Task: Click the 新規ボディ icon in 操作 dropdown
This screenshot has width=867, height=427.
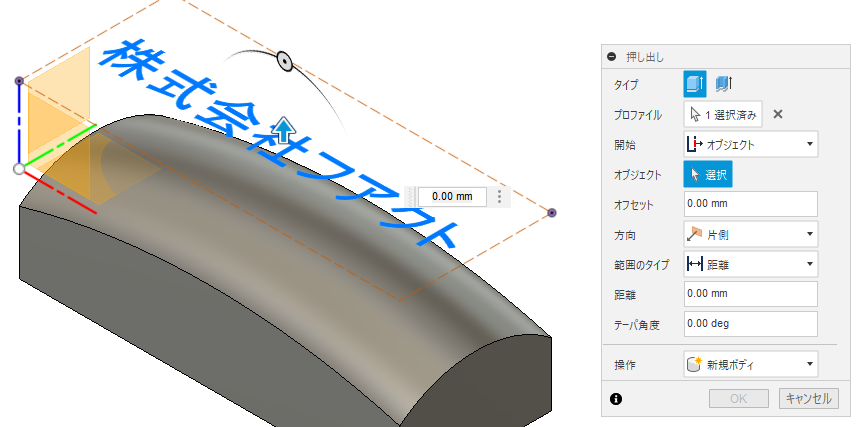Action: (x=694, y=364)
